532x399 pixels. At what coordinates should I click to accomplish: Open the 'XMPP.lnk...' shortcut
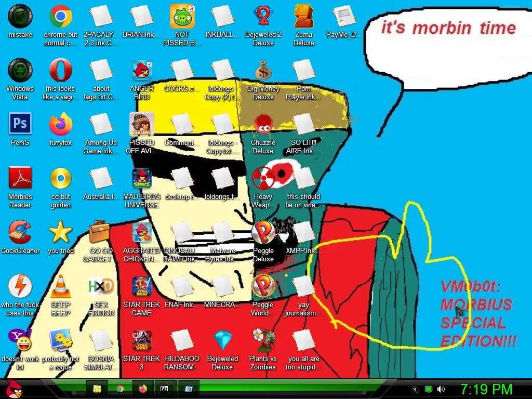click(x=303, y=232)
